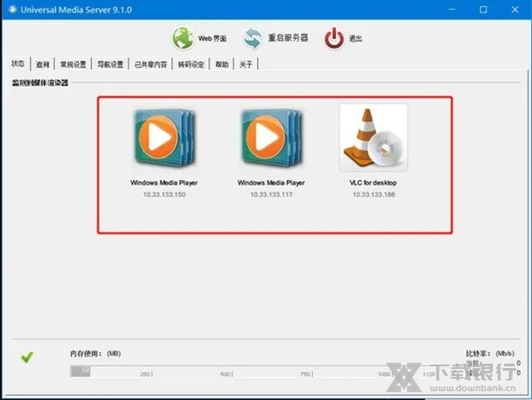Click the memory usage progress bar
532x400 pixels.
252,371
